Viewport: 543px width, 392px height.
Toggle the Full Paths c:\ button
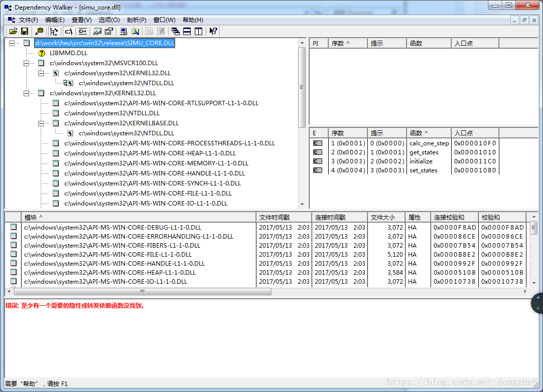pyautogui.click(x=69, y=31)
